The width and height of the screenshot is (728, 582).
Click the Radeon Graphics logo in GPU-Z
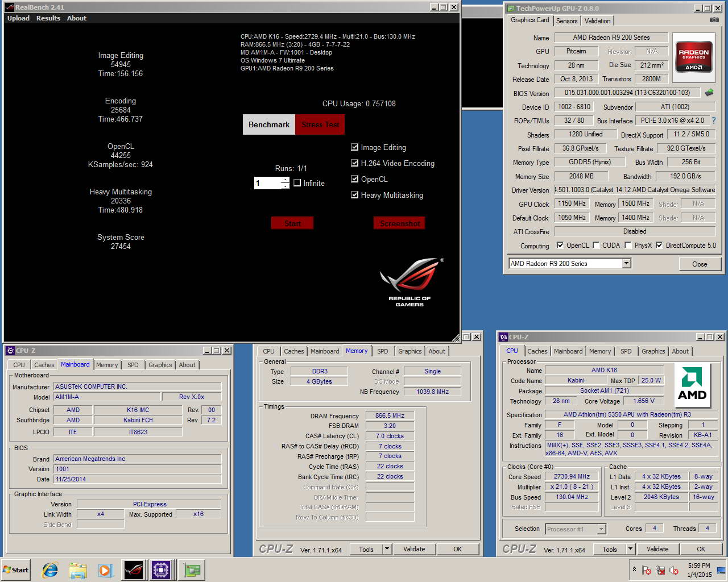tap(694, 56)
